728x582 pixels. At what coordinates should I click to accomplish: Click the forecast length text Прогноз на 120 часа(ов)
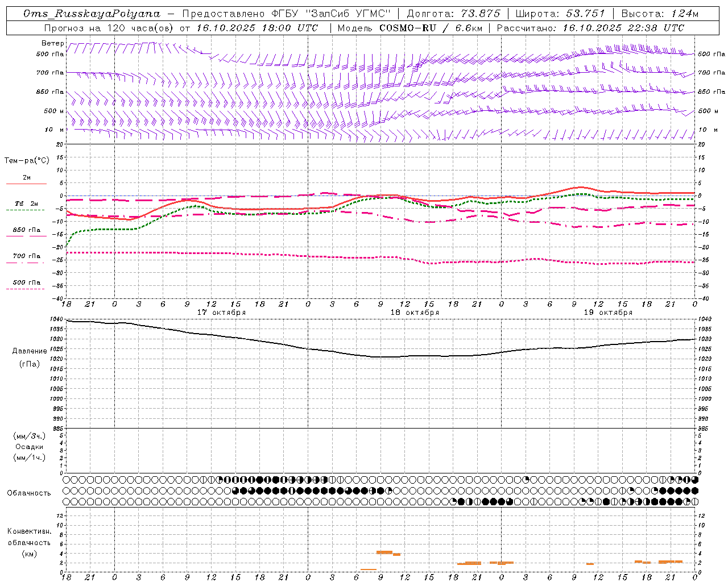click(x=109, y=28)
